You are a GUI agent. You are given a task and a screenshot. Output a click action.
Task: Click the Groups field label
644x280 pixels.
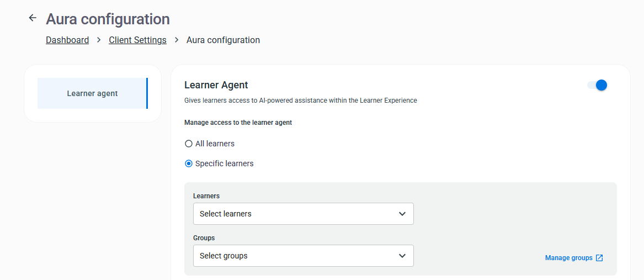coord(204,237)
